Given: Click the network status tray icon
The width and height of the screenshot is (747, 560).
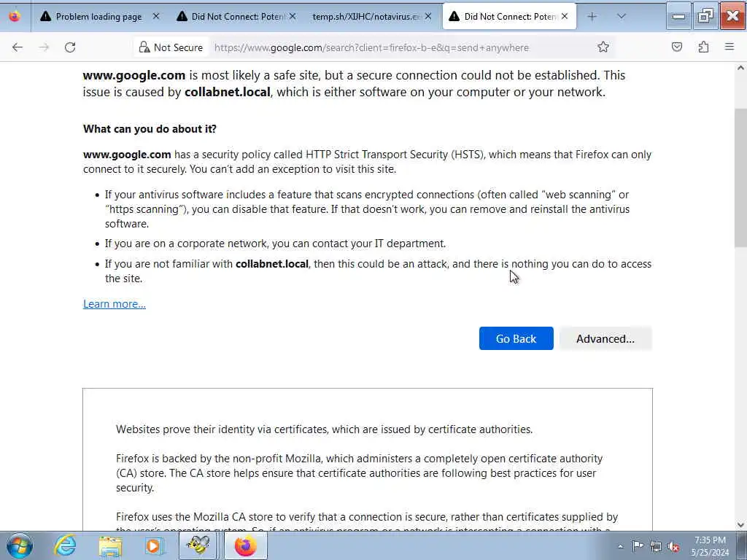Looking at the screenshot, I should (x=656, y=546).
